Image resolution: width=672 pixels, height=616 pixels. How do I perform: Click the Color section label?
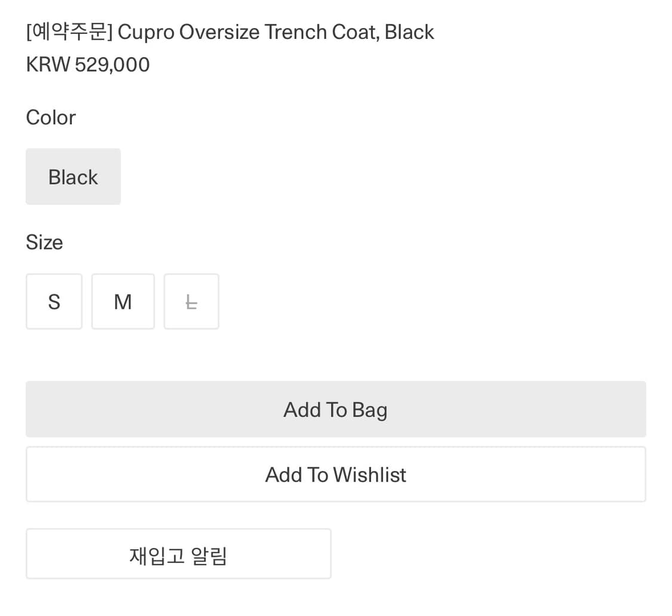pos(51,118)
